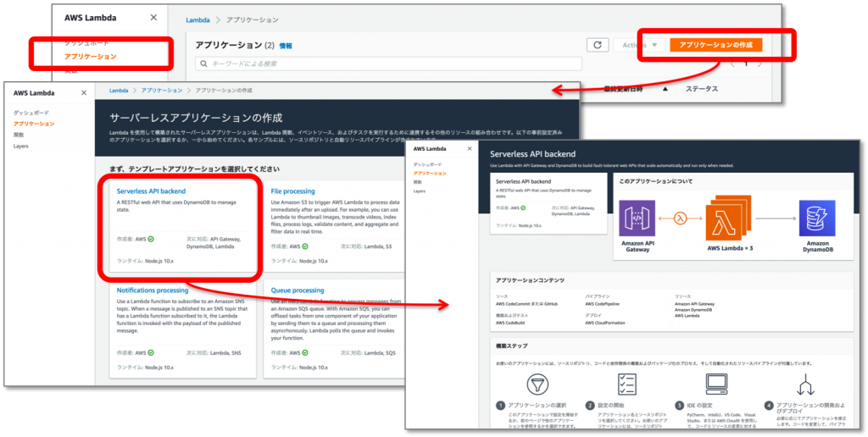Click the small circled lambda icon on the connector
This screenshot has height=437, width=868.
click(x=681, y=218)
